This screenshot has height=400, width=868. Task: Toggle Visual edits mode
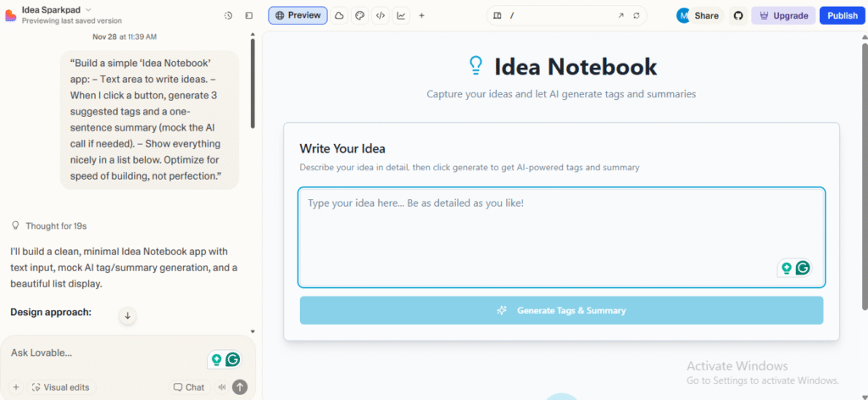click(59, 387)
